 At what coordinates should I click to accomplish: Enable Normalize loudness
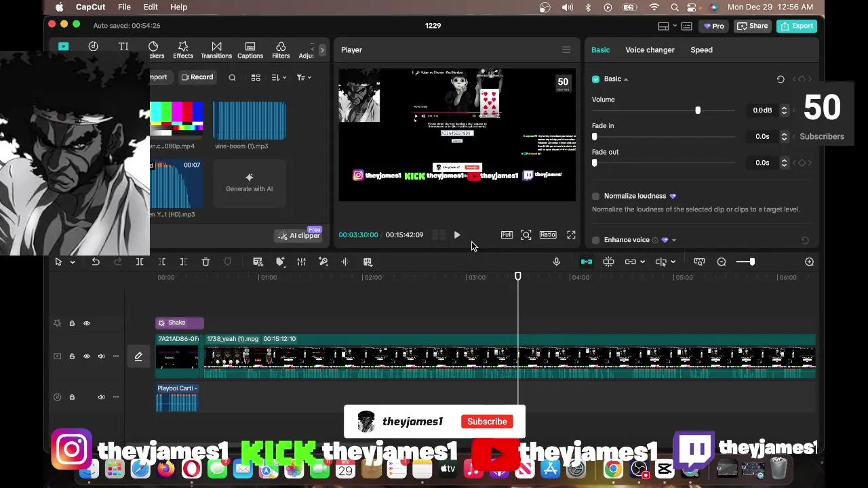click(x=596, y=196)
